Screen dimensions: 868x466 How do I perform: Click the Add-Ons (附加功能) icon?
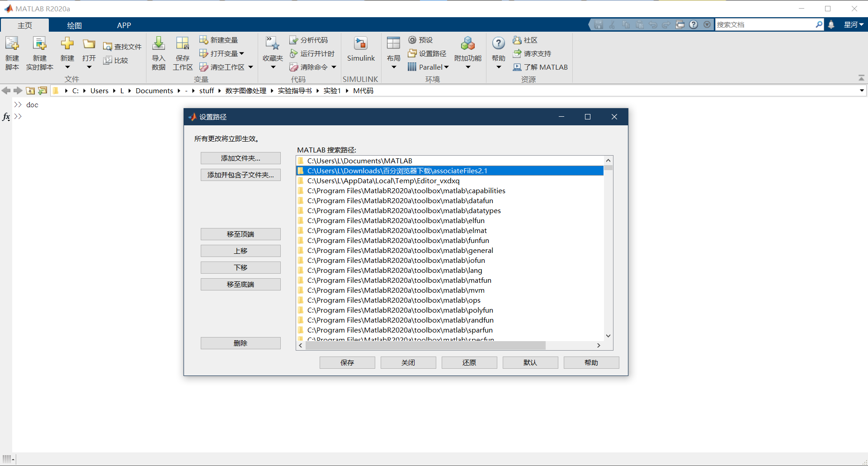point(468,44)
